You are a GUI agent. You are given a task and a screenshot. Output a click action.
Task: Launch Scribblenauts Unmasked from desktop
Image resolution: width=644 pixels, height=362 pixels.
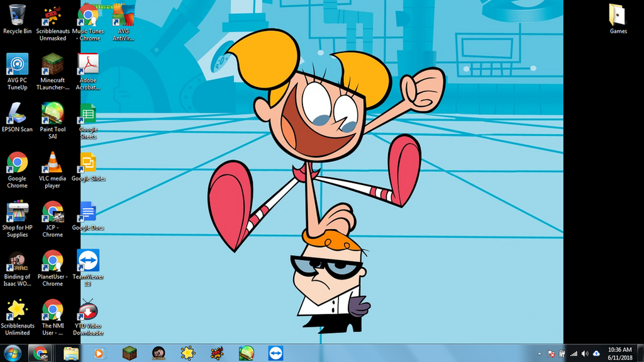point(53,23)
